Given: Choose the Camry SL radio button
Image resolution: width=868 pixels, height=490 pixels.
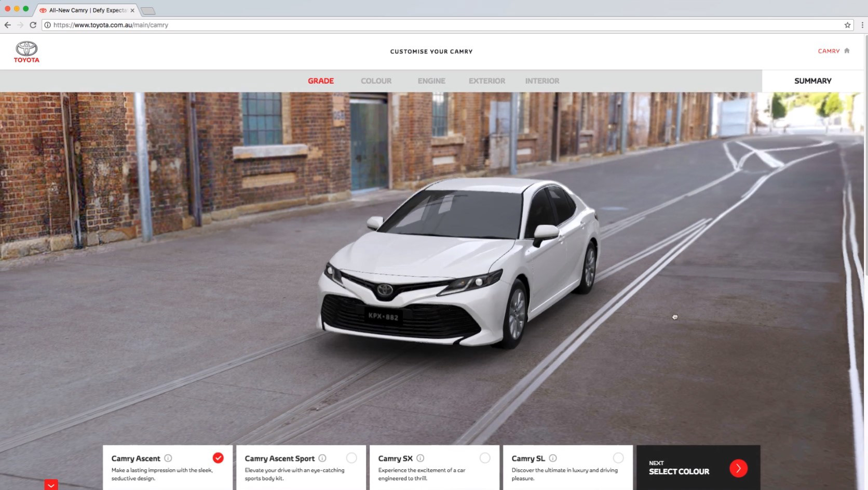Looking at the screenshot, I should pos(618,458).
